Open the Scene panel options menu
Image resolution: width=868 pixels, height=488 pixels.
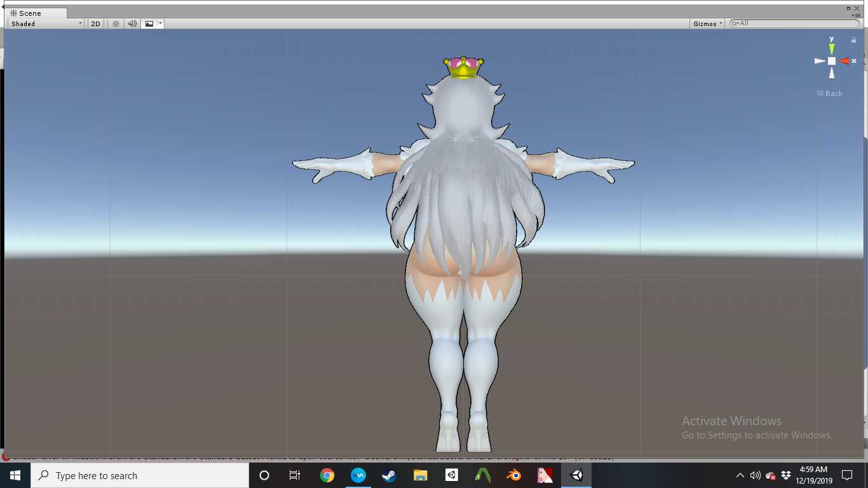[x=849, y=8]
